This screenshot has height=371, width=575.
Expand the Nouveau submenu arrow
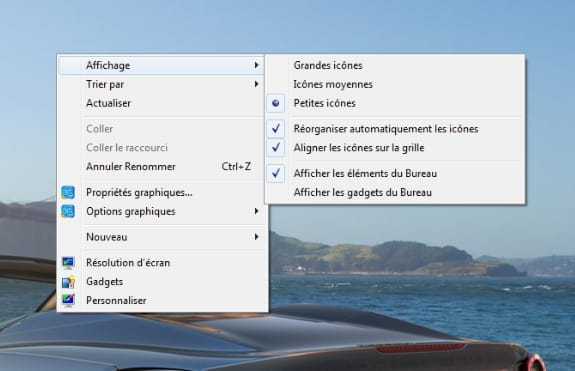256,237
